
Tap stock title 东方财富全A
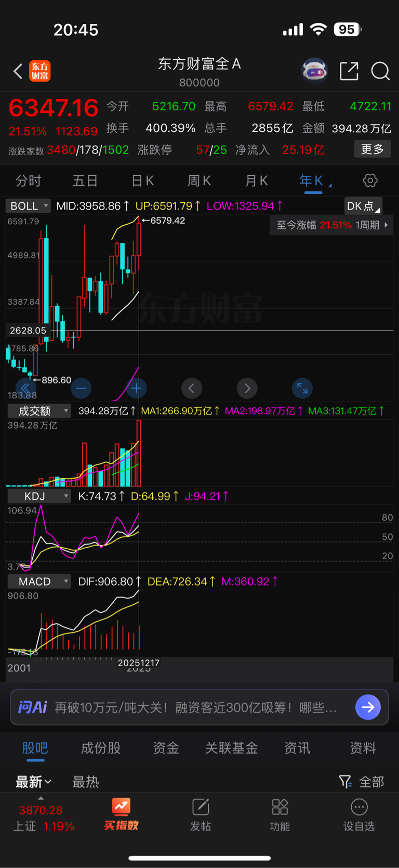199,64
